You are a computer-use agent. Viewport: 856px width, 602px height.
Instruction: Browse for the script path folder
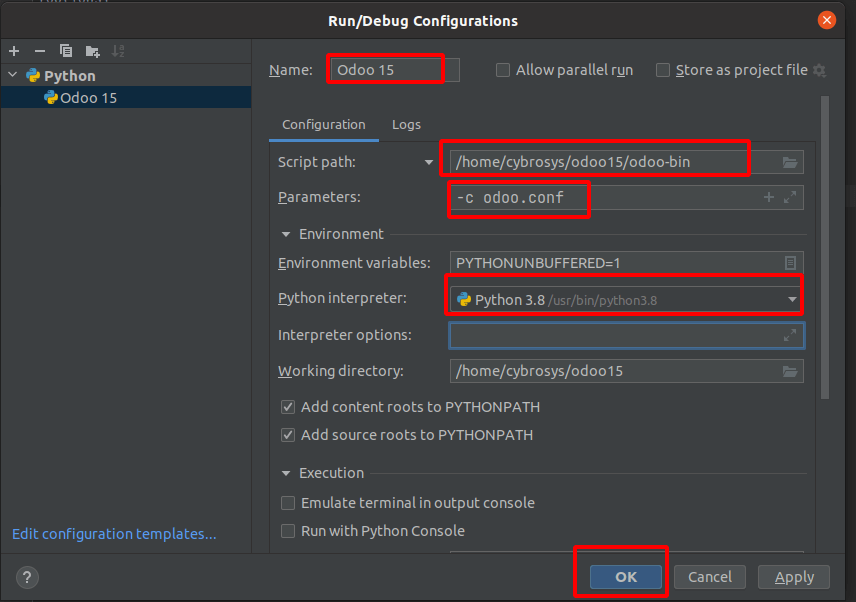tap(790, 162)
